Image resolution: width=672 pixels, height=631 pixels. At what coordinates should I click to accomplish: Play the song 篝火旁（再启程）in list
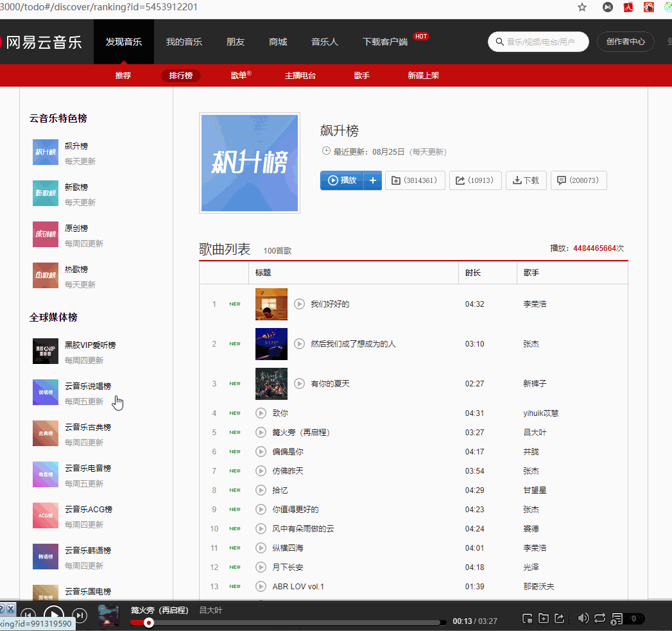261,433
